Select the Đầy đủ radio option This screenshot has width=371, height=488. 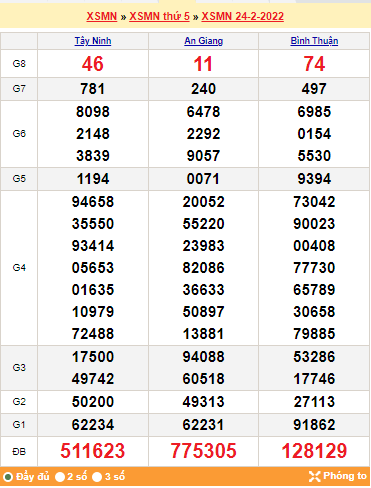pyautogui.click(x=8, y=477)
